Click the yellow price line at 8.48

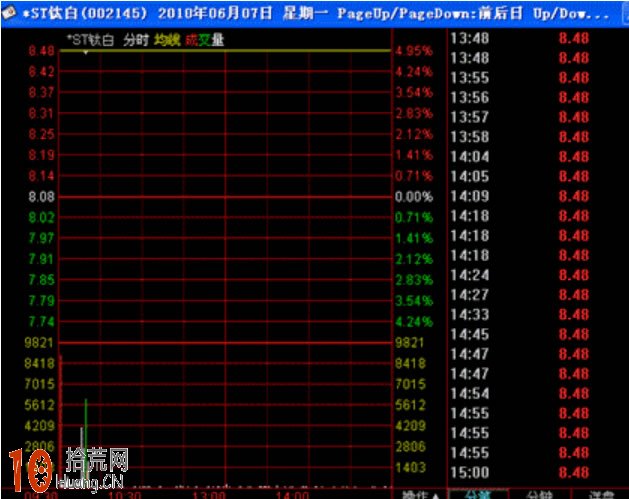225,51
